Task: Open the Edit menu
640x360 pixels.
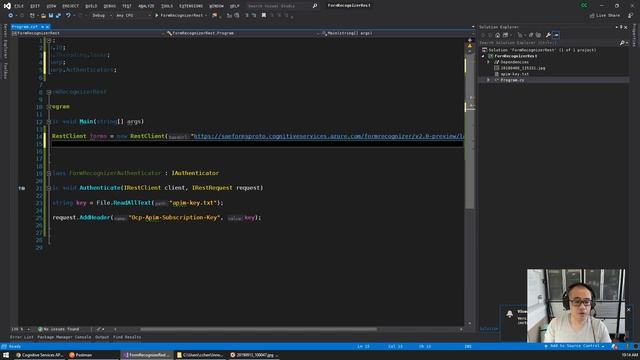Action: point(35,6)
